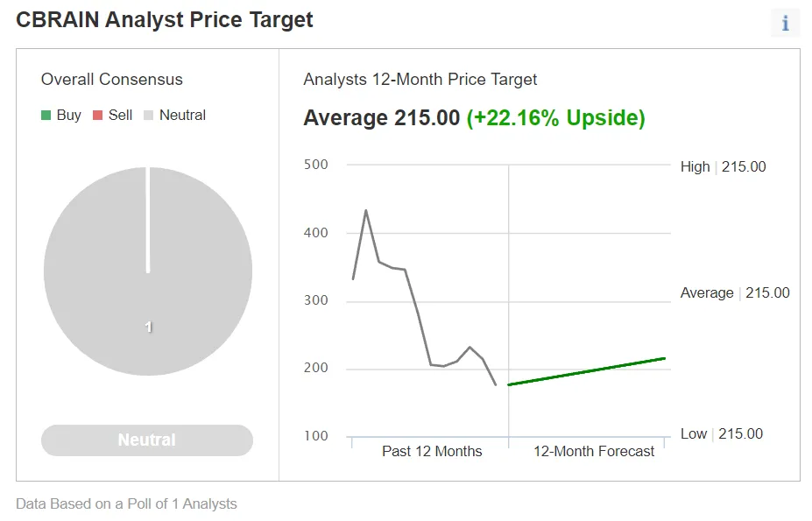Viewport: 812px width, 521px height.
Task: Select the Past 12 Months axis label
Action: coord(432,452)
